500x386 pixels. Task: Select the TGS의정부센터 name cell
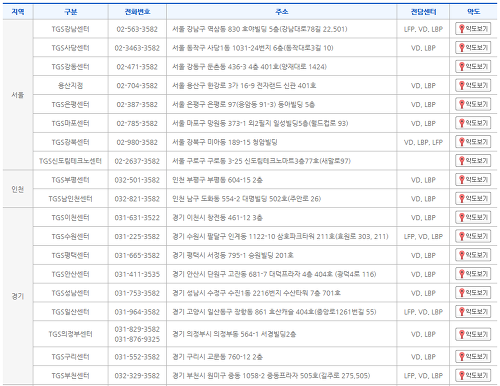point(71,334)
